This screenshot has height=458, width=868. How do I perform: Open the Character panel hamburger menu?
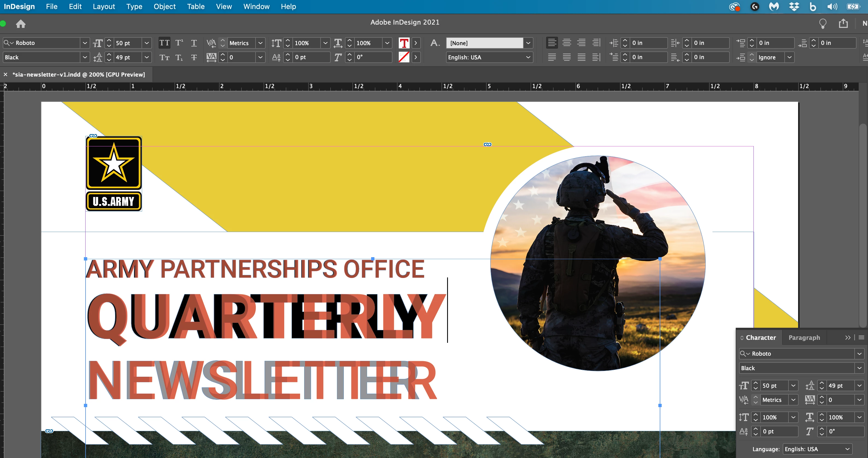click(861, 338)
